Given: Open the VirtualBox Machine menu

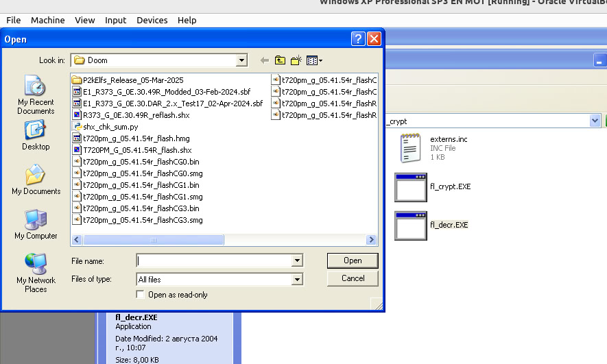Looking at the screenshot, I should pos(47,20).
